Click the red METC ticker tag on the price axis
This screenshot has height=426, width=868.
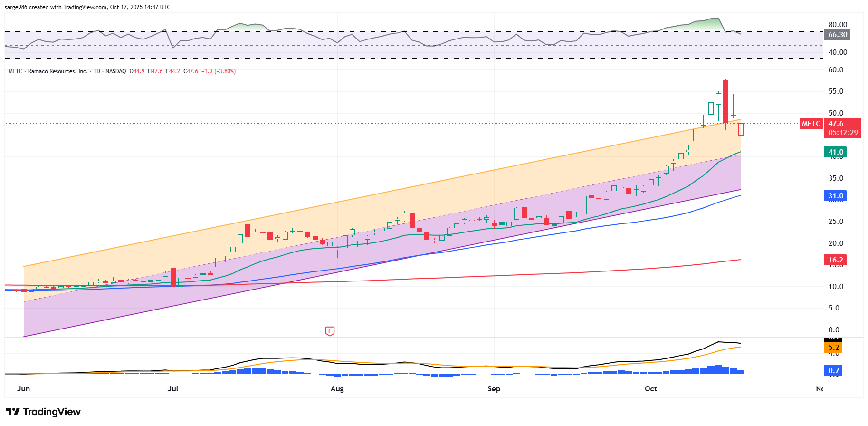[811, 124]
